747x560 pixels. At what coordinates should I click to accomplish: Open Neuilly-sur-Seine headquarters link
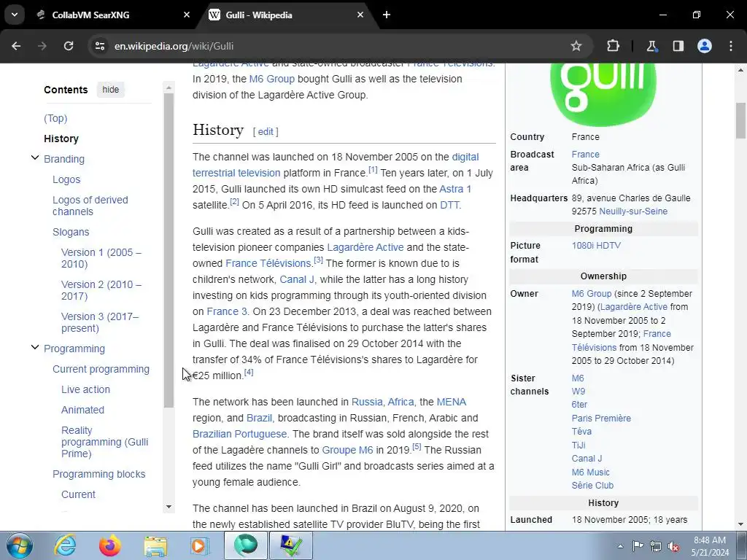tap(633, 211)
